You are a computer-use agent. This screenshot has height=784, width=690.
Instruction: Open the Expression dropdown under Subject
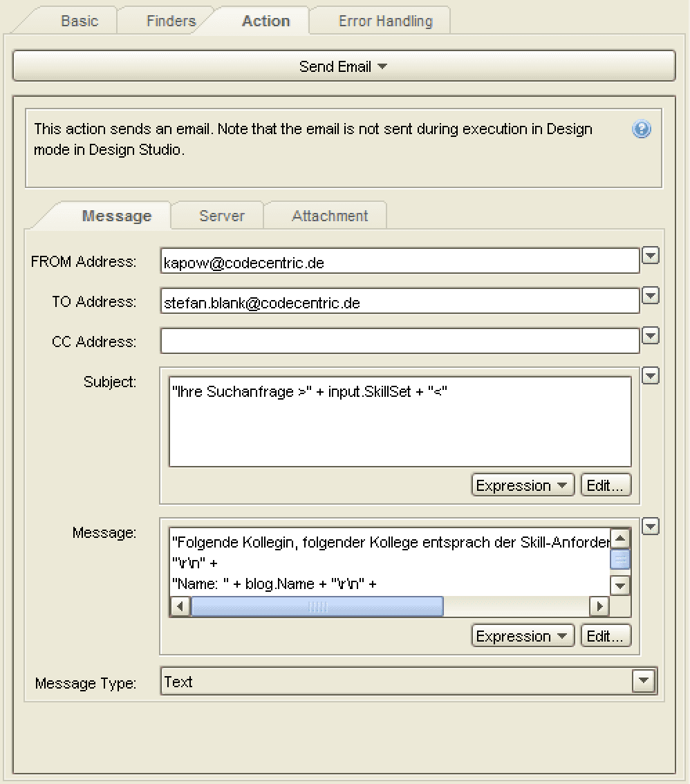(522, 485)
